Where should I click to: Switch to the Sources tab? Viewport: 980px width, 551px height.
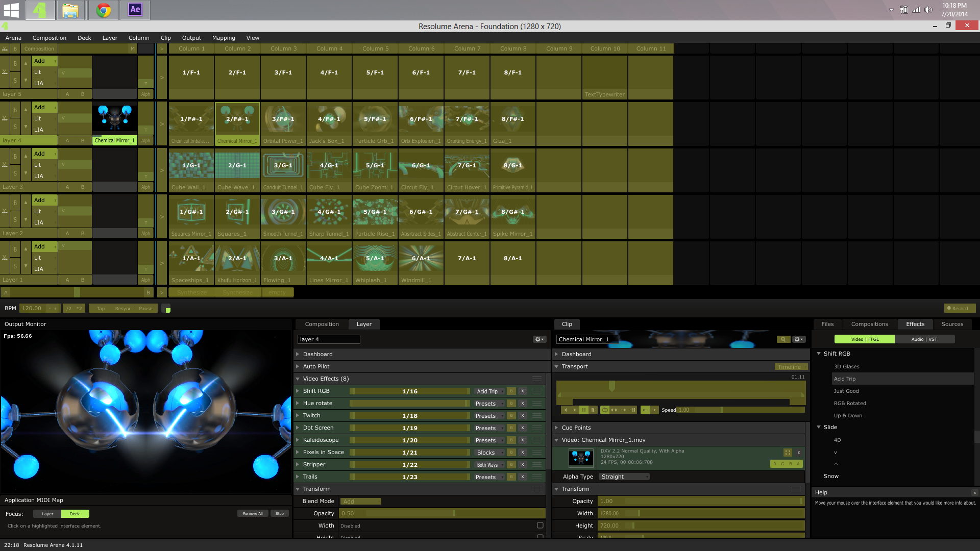click(x=952, y=324)
